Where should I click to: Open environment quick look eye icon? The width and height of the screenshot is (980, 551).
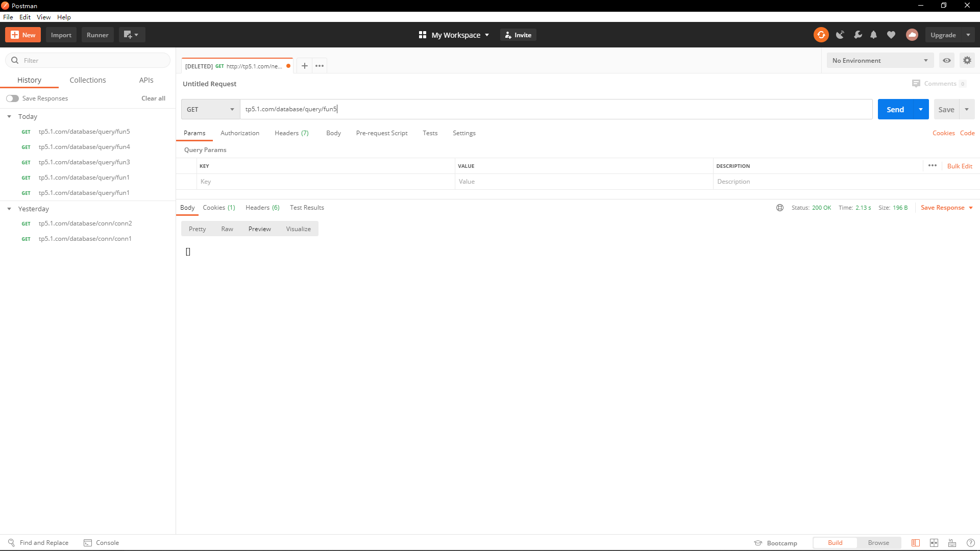[947, 60]
